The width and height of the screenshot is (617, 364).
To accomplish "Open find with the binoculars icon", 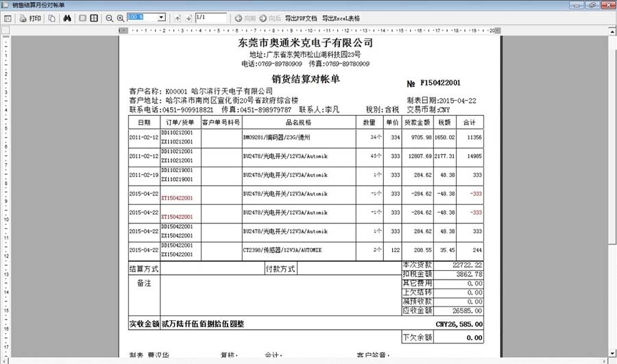I will pos(67,18).
